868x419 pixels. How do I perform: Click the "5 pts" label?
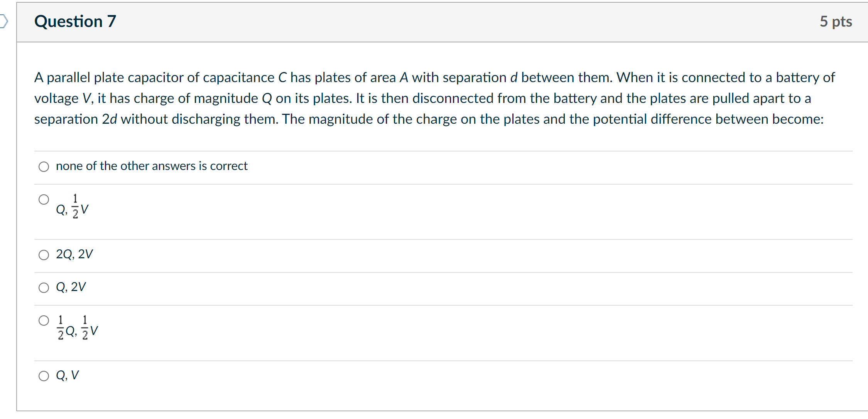[x=836, y=22]
